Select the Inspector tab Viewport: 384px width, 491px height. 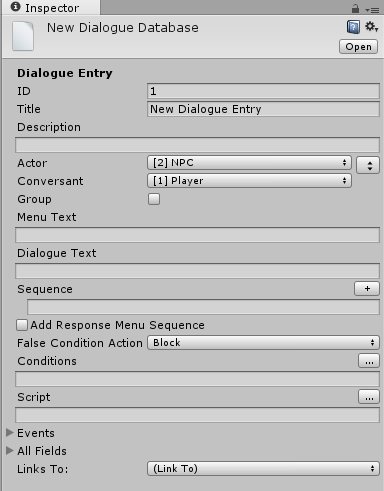[51, 8]
